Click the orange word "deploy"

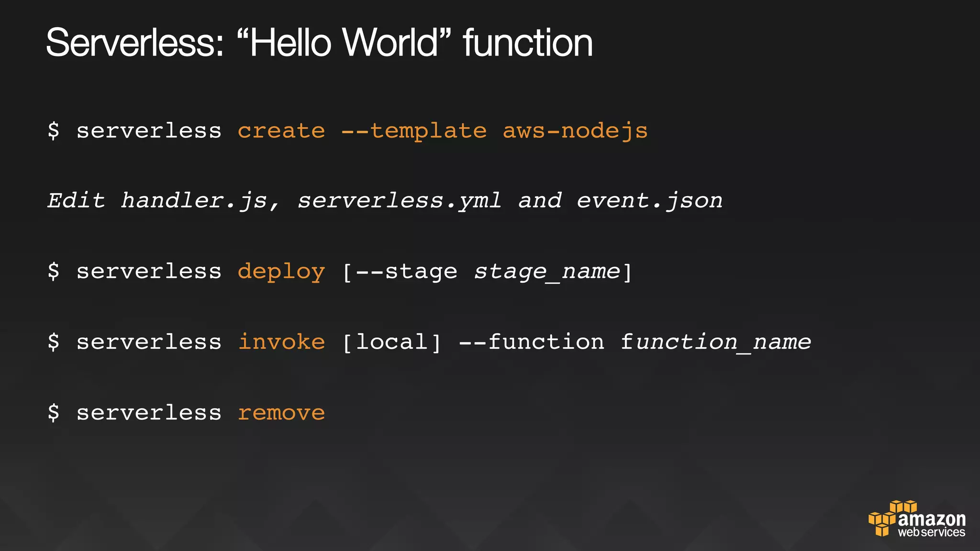coord(281,272)
